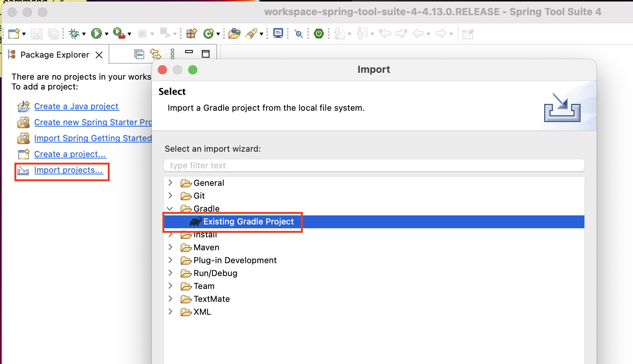Click the Save All toolbar icon
633x364 pixels.
click(54, 34)
